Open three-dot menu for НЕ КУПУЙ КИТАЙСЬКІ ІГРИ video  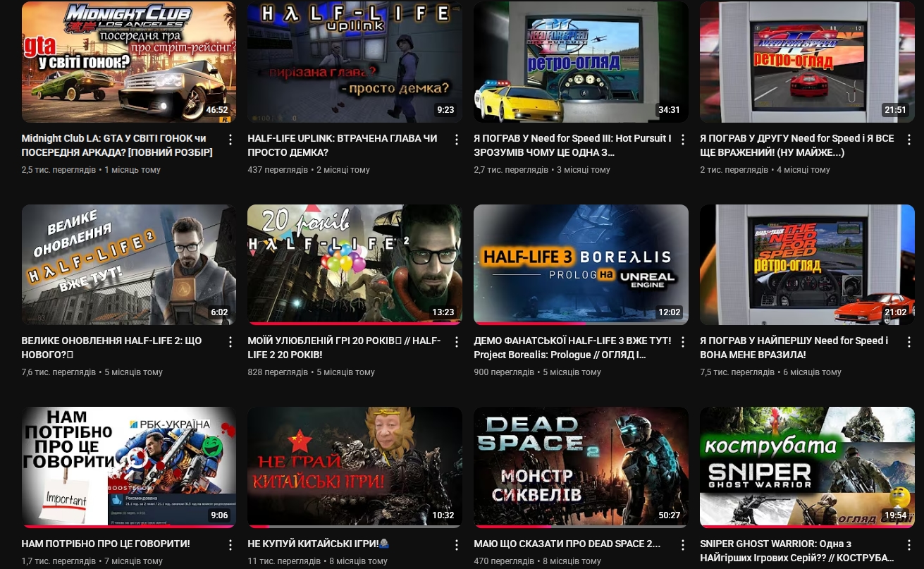pos(456,545)
